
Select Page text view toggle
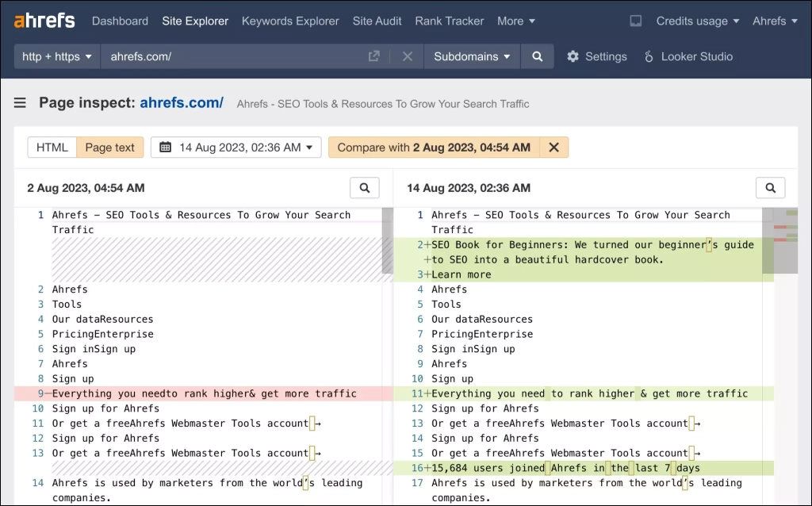109,147
